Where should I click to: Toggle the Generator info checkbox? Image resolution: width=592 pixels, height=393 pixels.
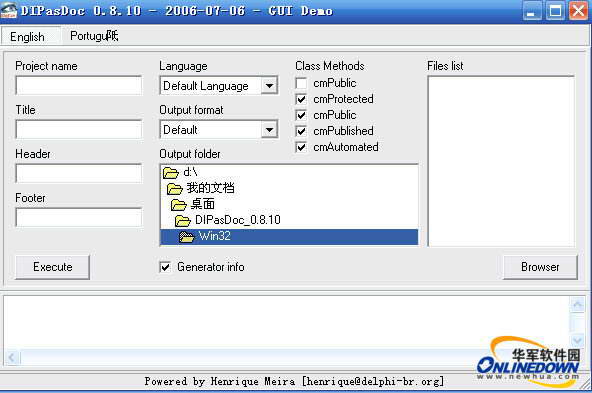(165, 267)
